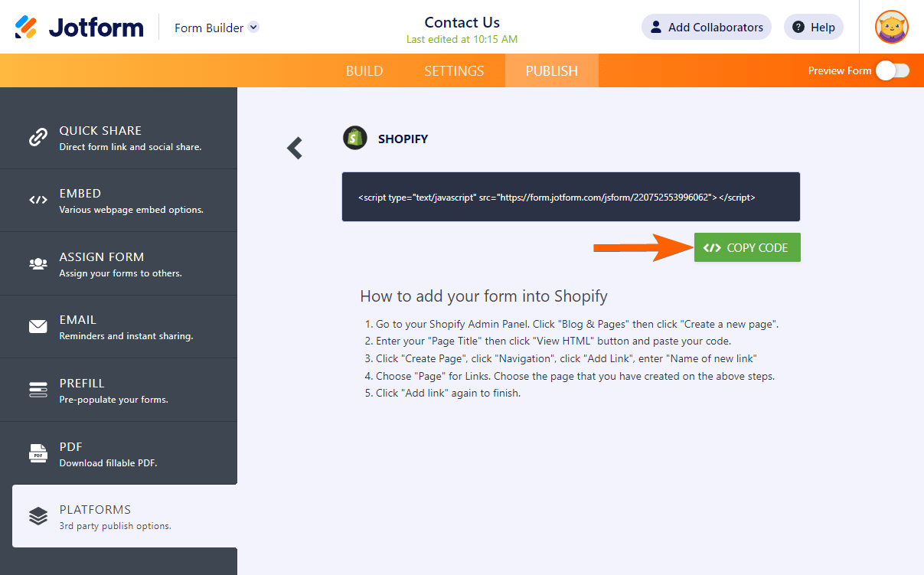This screenshot has height=575, width=924.
Task: Switch to the SETTINGS tab
Action: point(453,70)
